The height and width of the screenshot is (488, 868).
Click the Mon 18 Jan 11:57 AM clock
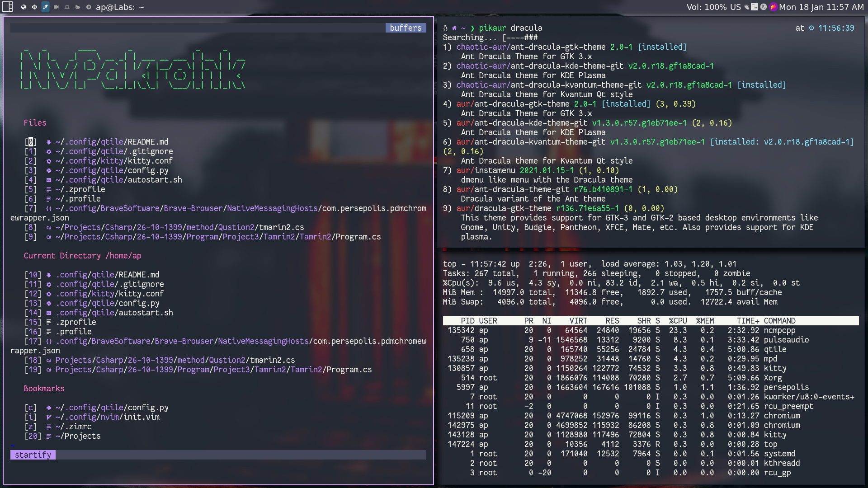click(821, 7)
